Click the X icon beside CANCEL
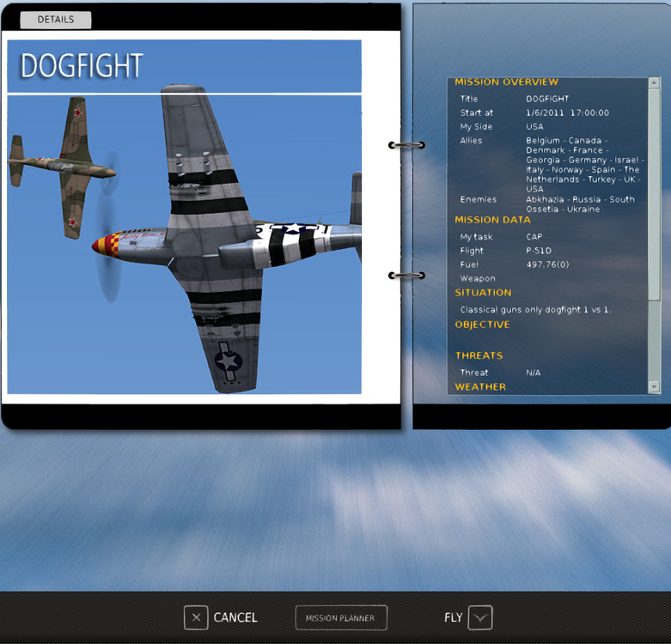The image size is (671, 644). (x=196, y=617)
